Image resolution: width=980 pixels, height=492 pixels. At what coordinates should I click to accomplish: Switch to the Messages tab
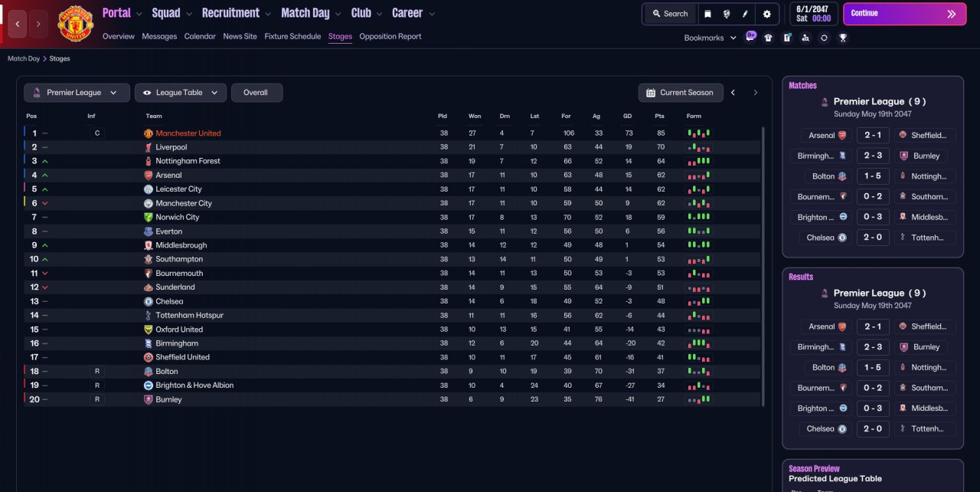(x=159, y=36)
